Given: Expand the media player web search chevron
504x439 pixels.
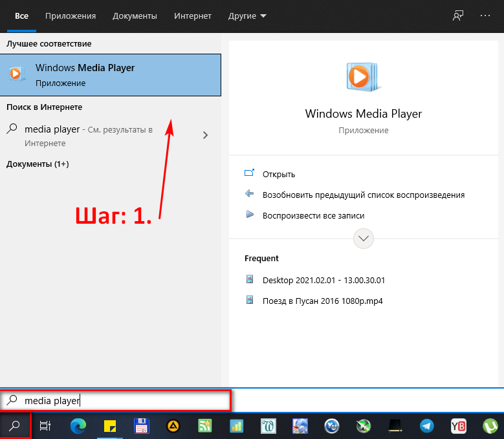Looking at the screenshot, I should tap(205, 135).
